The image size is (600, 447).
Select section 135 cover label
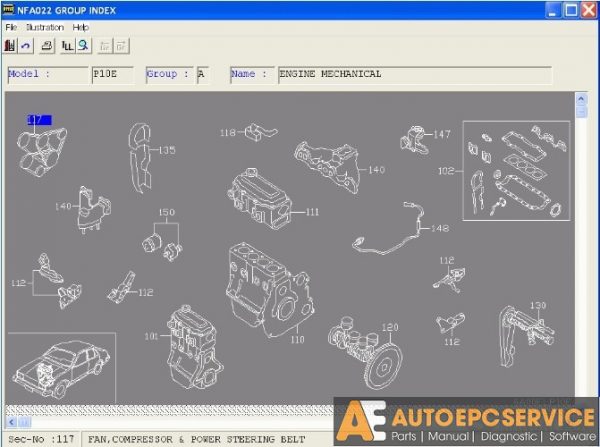coord(167,150)
